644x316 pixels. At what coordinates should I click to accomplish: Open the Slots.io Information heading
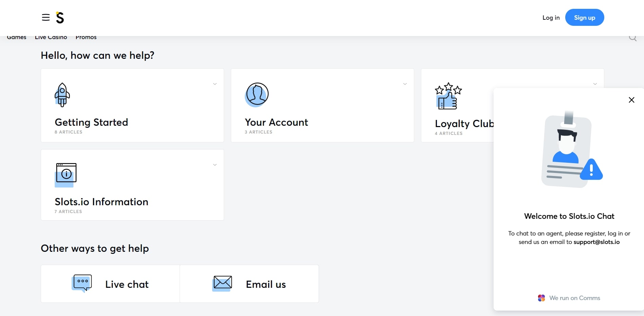(x=102, y=202)
